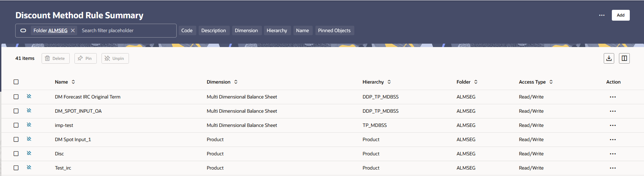Select the Name filter chip
Screen dimensions: 644x176
tap(303, 30)
